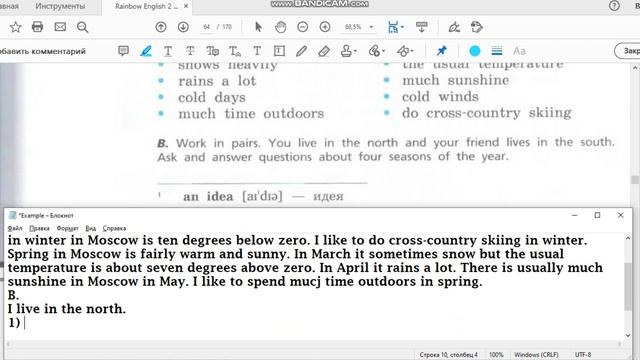Send file by email envelope icon
This screenshot has height=360, width=640.
point(60,27)
